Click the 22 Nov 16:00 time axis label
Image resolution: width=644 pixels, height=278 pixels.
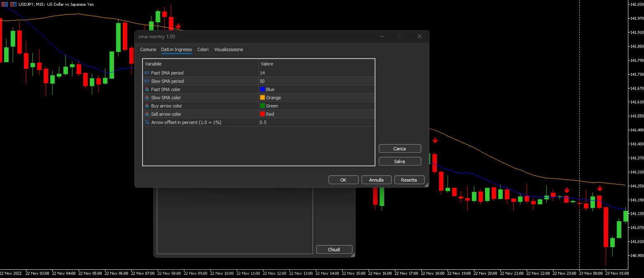(380, 273)
